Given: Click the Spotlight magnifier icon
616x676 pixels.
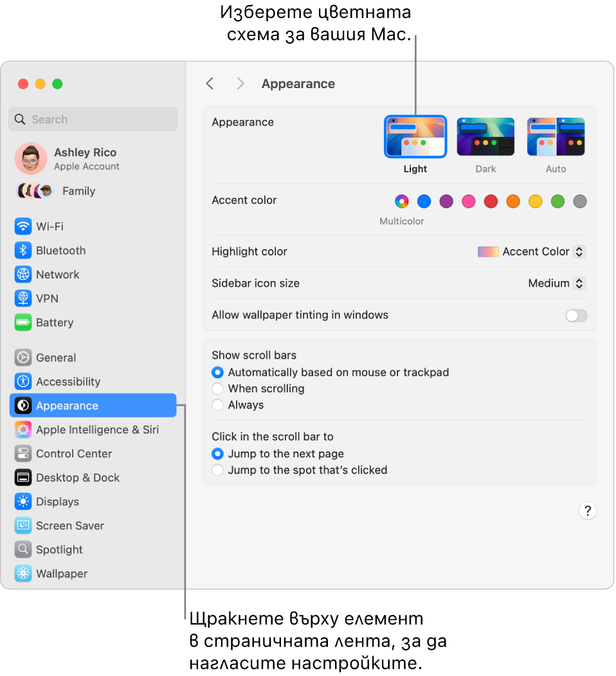Looking at the screenshot, I should click(23, 550).
